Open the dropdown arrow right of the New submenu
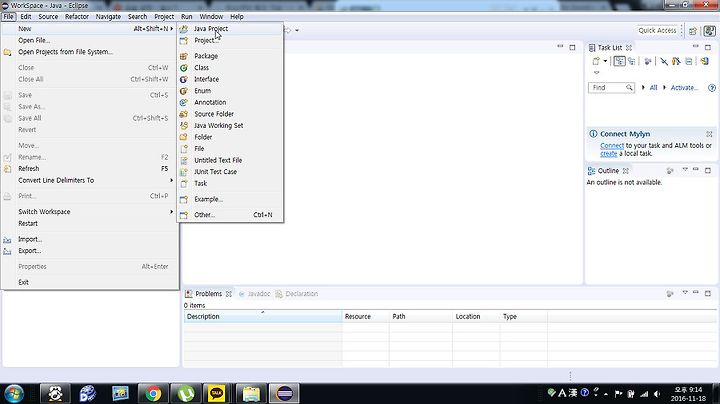This screenshot has width=720, height=404. [x=297, y=30]
